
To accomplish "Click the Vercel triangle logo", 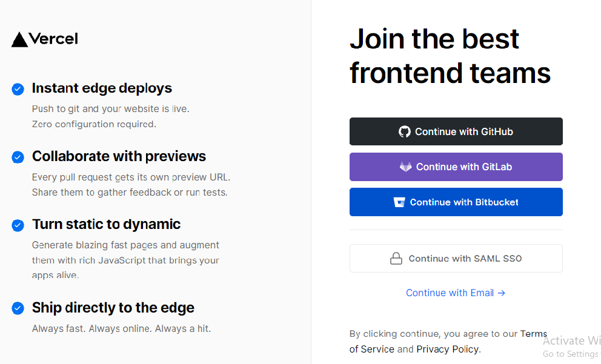I will [19, 39].
